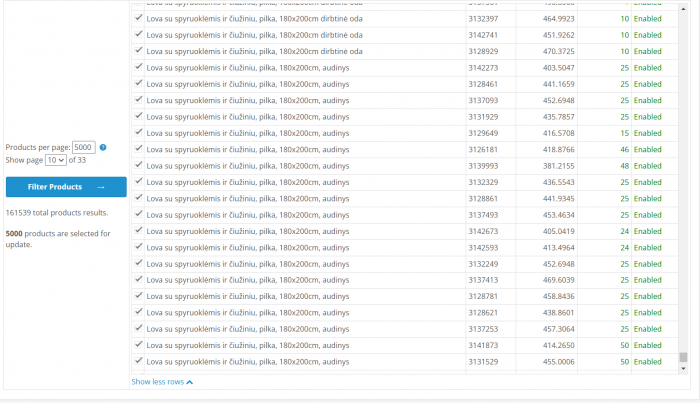Image resolution: width=700 pixels, height=403 pixels.
Task: Click the quantity 46 in row 3126181
Action: pyautogui.click(x=624, y=150)
